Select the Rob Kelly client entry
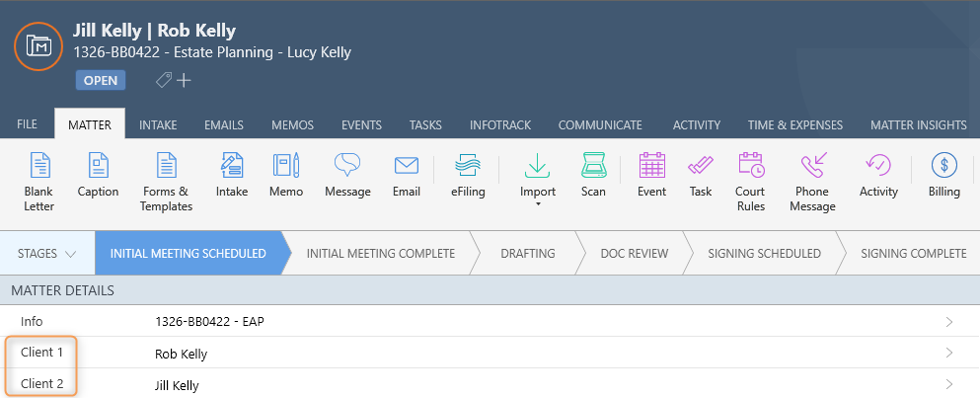The width and height of the screenshot is (980, 398). [182, 355]
